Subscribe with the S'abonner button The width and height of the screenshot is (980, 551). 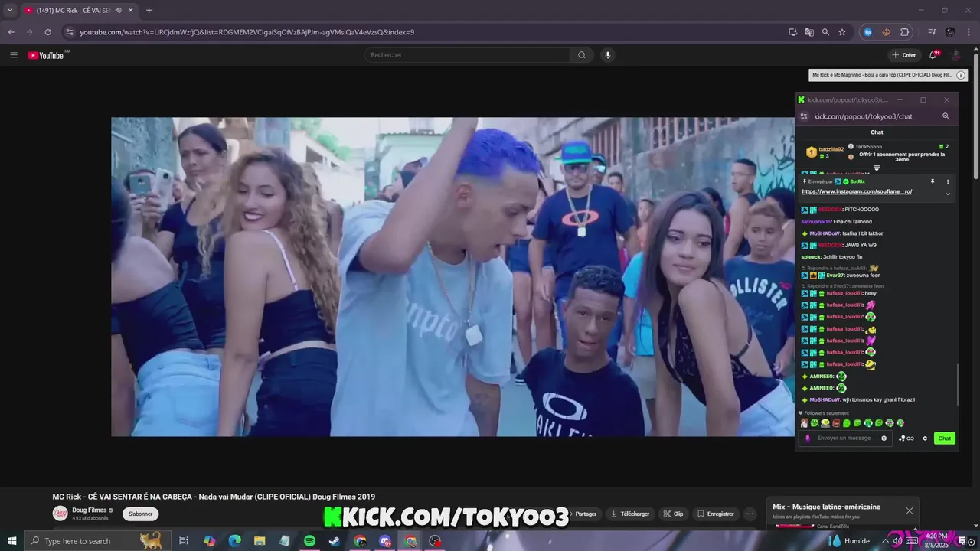tap(140, 514)
